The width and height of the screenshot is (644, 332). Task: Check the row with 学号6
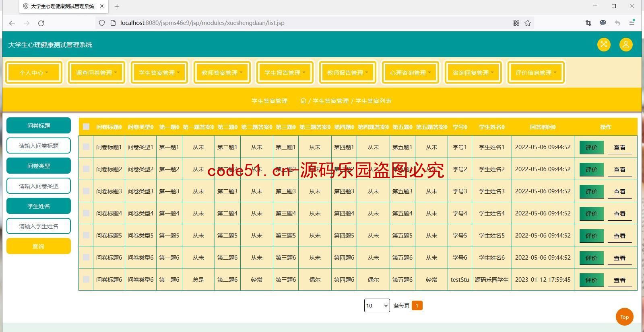tap(86, 257)
